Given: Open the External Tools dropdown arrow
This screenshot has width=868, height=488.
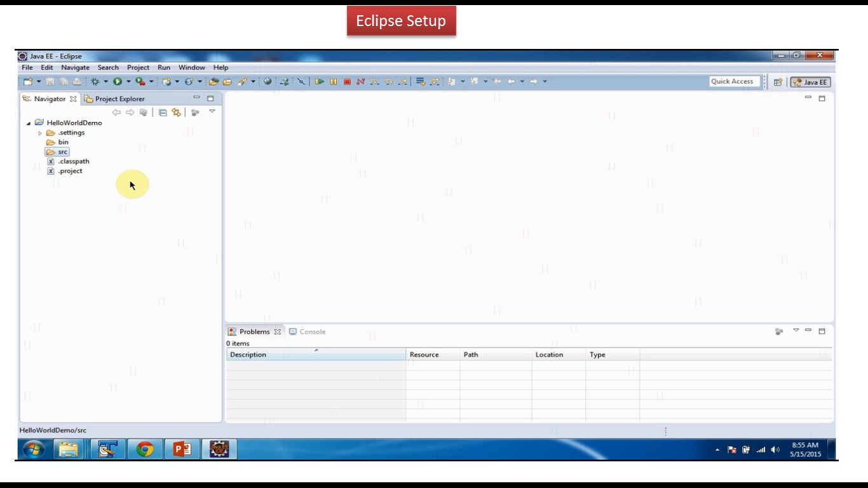Looking at the screenshot, I should [151, 81].
